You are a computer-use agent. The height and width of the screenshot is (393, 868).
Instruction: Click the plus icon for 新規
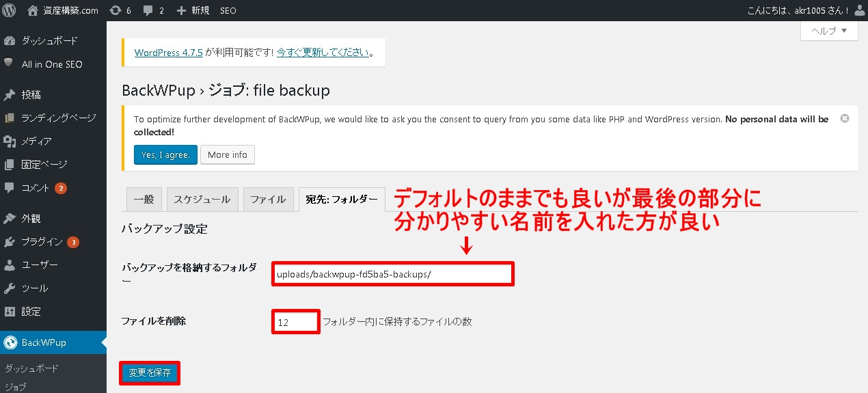coord(181,11)
